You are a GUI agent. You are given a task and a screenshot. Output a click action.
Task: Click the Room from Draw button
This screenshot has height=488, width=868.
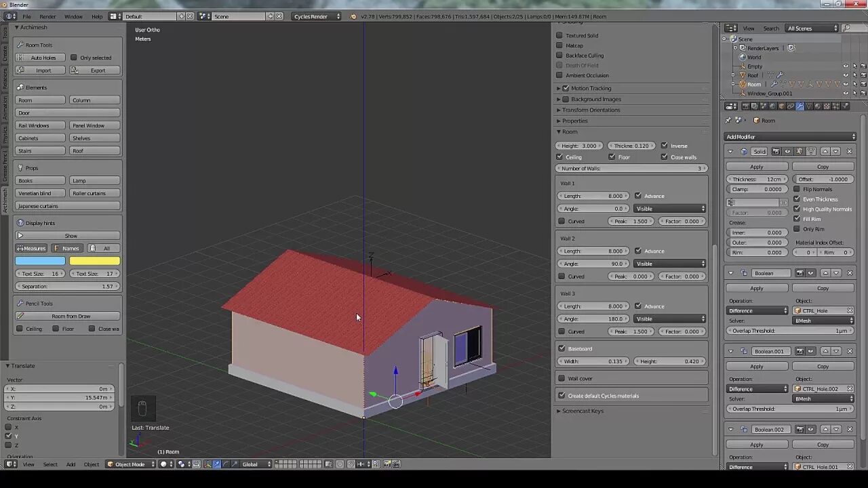(x=68, y=316)
